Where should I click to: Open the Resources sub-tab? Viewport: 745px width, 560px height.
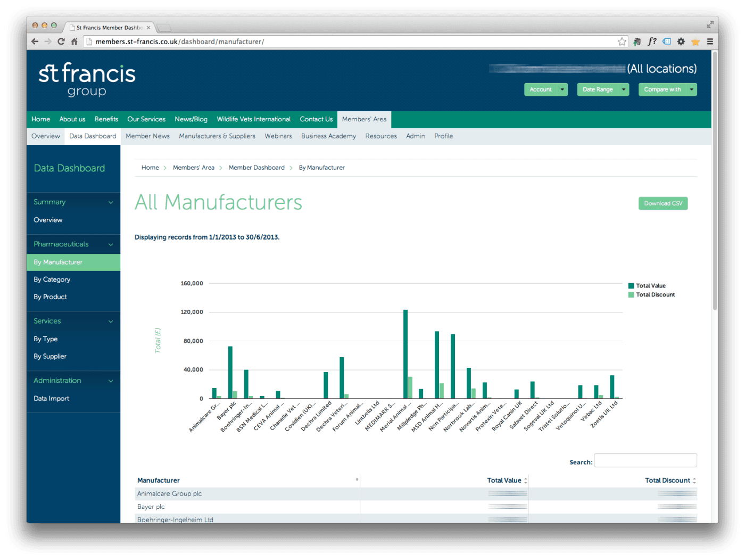coord(381,136)
